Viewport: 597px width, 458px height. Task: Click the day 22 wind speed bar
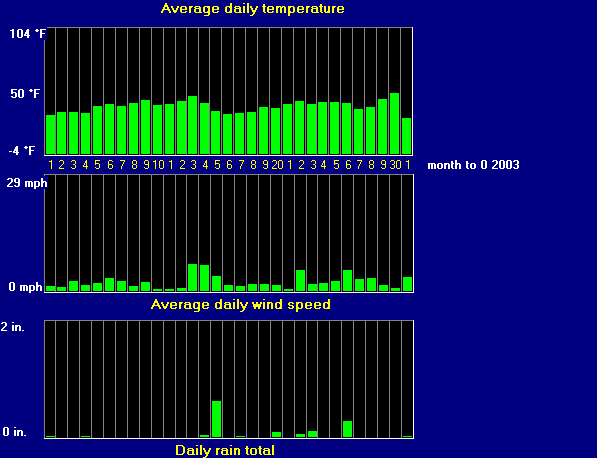point(300,281)
